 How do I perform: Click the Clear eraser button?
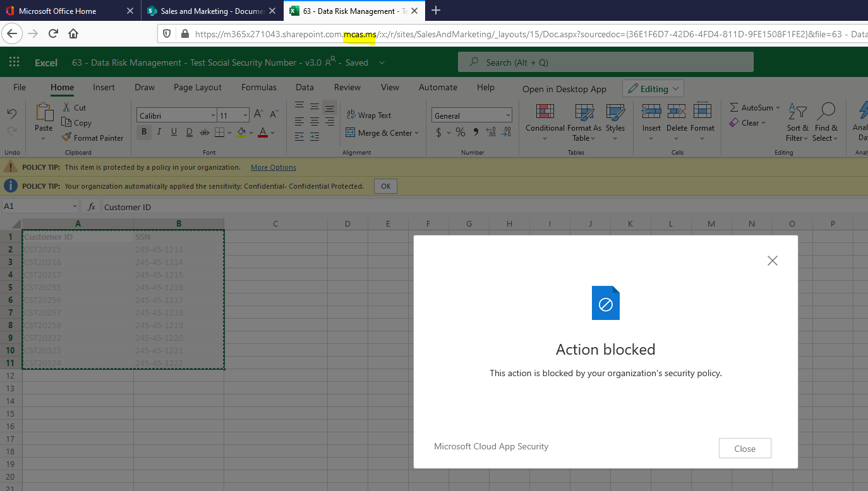point(747,123)
